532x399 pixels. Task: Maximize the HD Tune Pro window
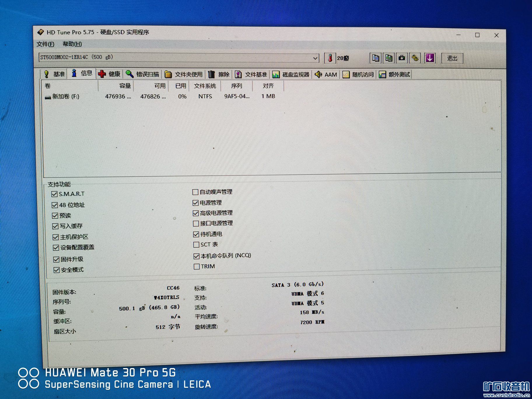[x=477, y=35]
